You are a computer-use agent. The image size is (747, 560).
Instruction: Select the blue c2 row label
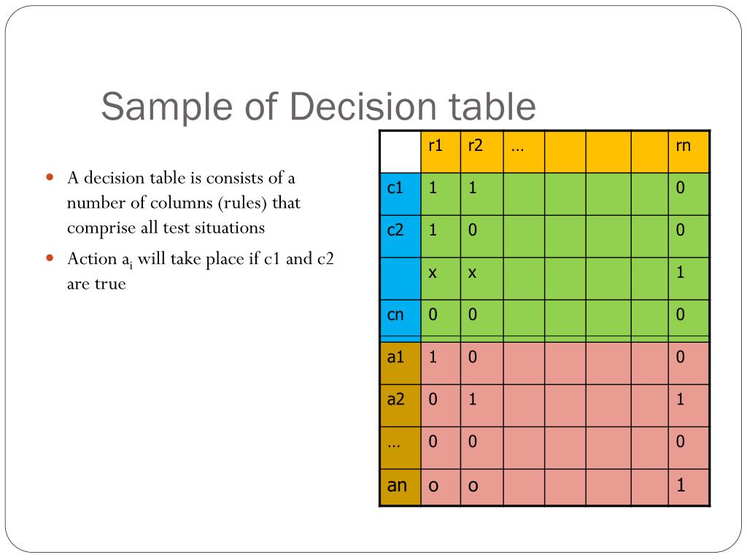[x=400, y=236]
